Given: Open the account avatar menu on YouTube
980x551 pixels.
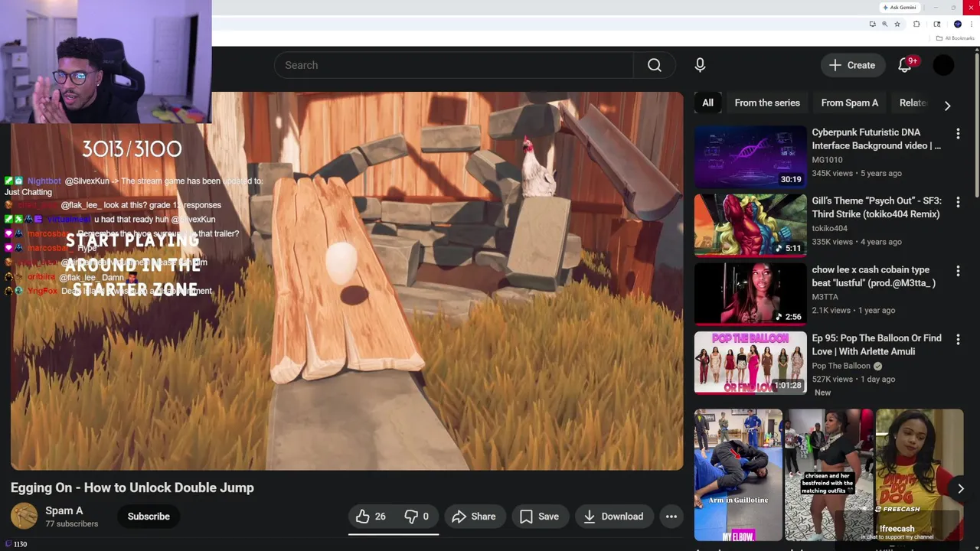Looking at the screenshot, I should pyautogui.click(x=943, y=65).
